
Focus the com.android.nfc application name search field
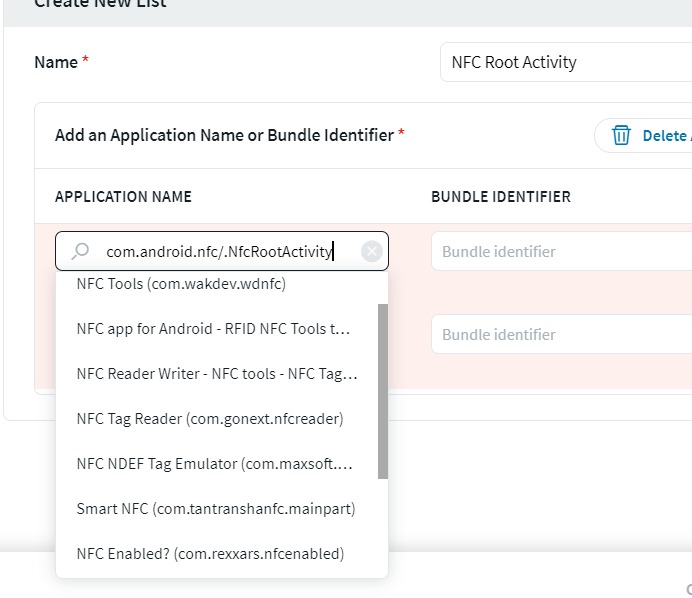point(220,252)
